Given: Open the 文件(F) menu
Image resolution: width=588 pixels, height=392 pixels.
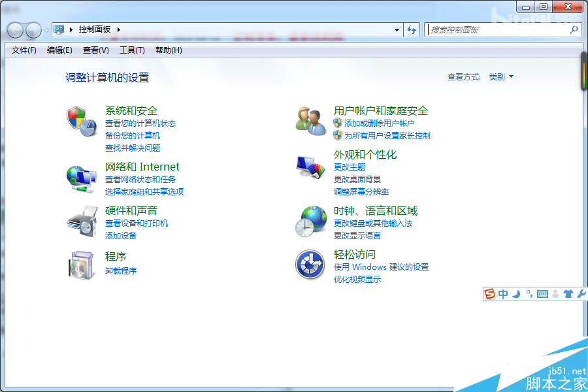Looking at the screenshot, I should (24, 50).
